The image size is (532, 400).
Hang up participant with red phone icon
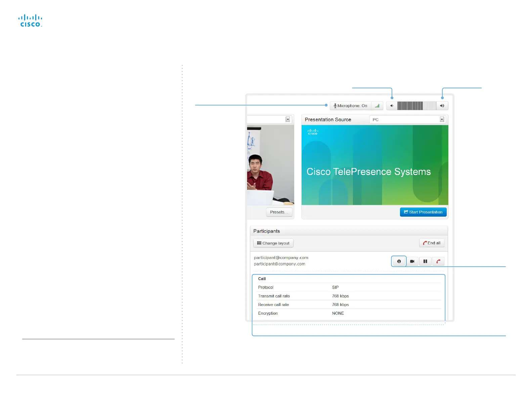point(438,261)
